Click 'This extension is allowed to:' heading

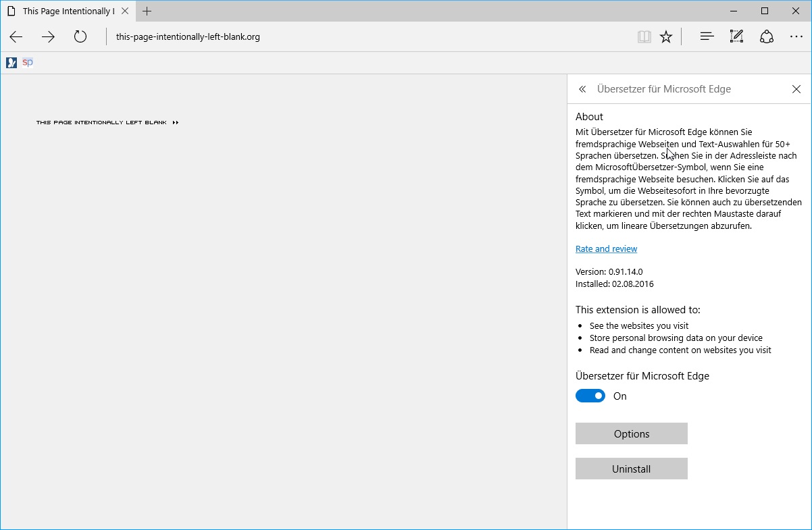[638, 310]
